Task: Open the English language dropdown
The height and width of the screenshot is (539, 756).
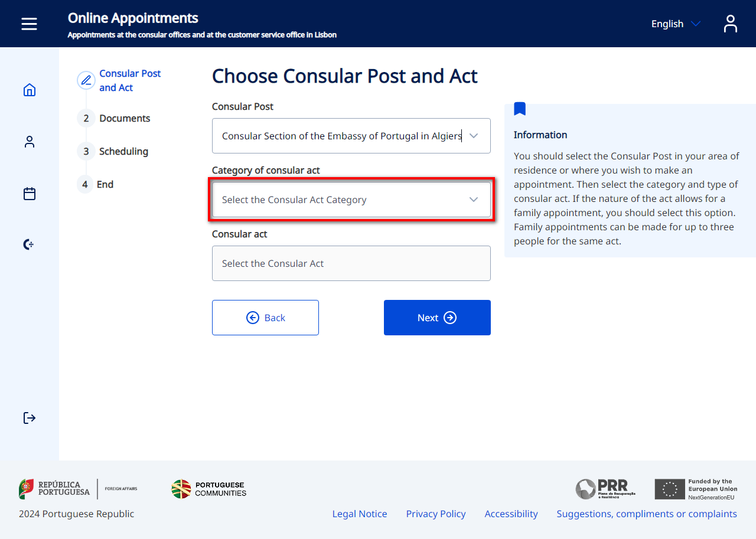Action: [675, 24]
